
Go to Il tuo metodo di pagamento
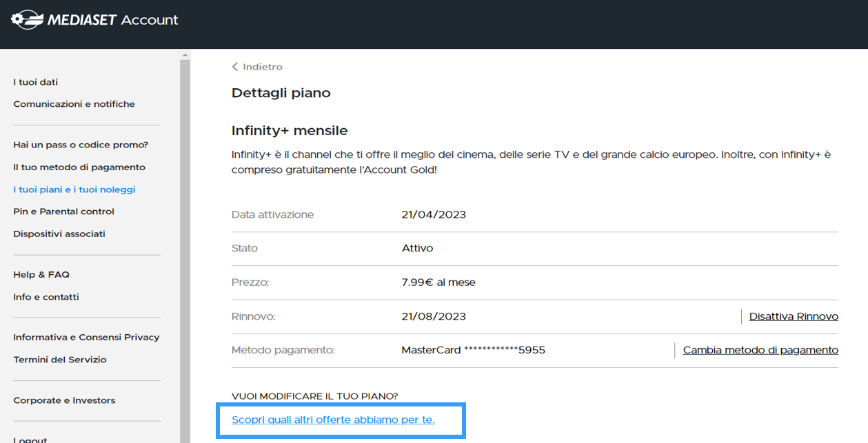coord(79,167)
